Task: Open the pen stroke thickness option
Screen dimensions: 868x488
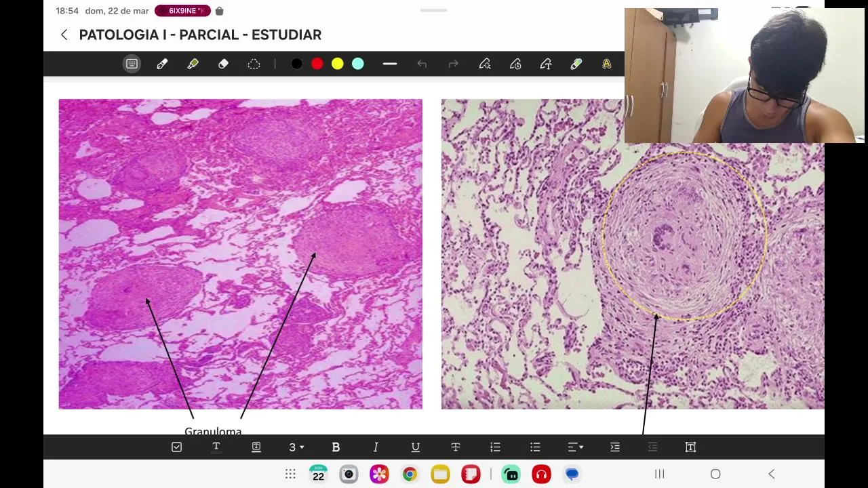Action: tap(389, 64)
